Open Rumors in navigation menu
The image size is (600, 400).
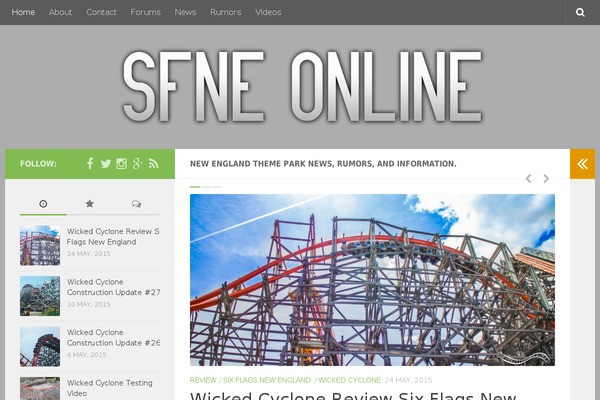coord(225,12)
